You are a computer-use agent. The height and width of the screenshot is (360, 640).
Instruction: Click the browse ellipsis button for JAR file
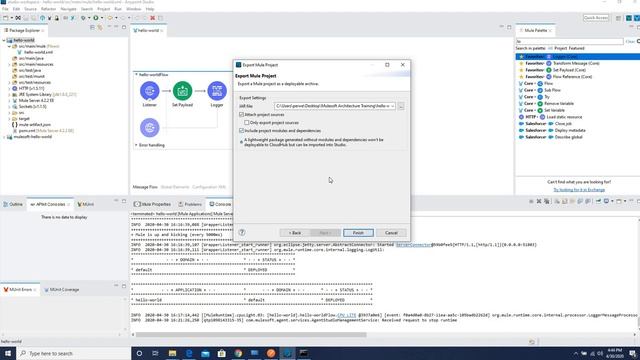click(x=401, y=106)
